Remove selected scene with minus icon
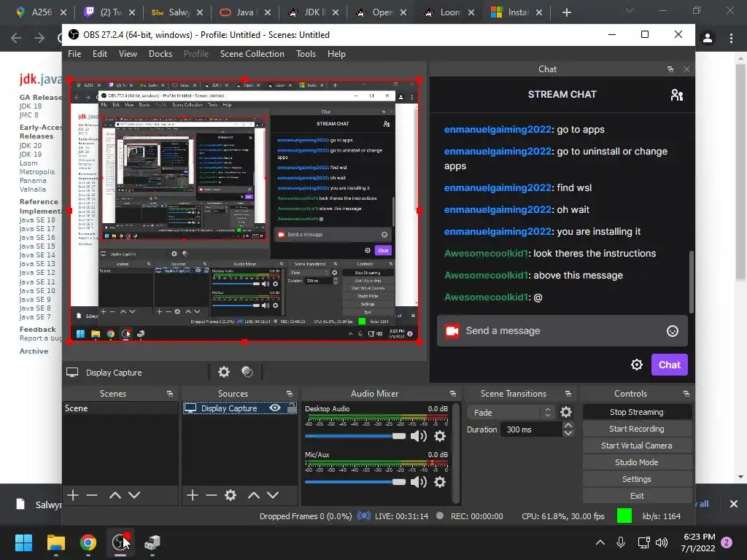Viewport: 747px width, 560px height. [x=92, y=495]
